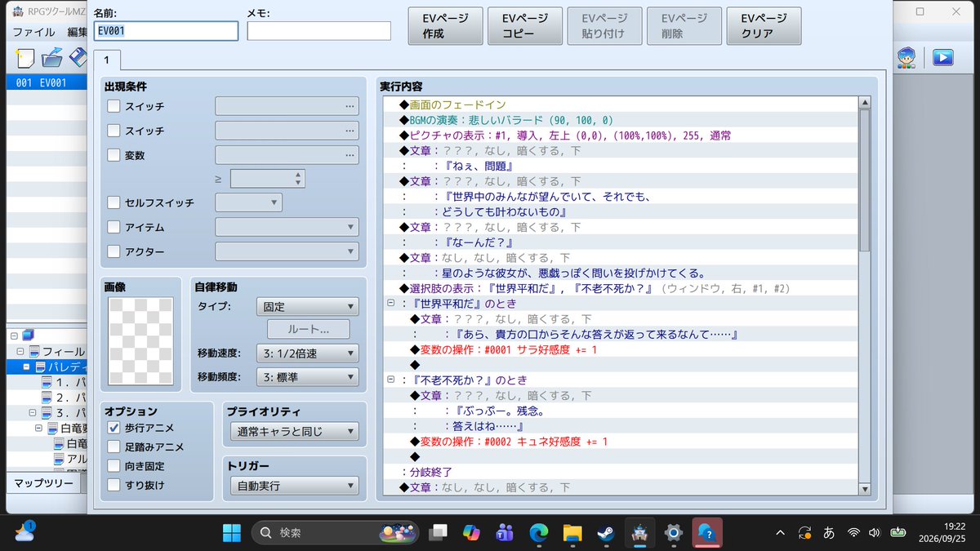Enable the セルフスイッチ condition checkbox
980x551 pixels.
coord(114,202)
